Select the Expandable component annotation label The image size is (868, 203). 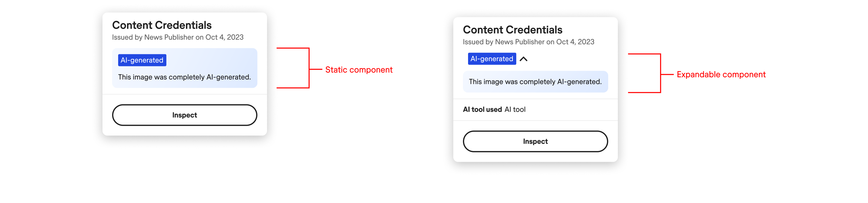click(721, 75)
